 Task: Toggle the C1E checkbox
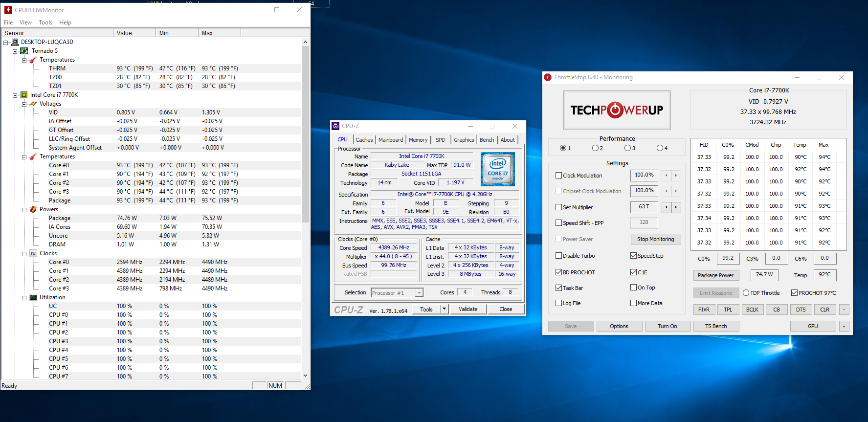(633, 272)
